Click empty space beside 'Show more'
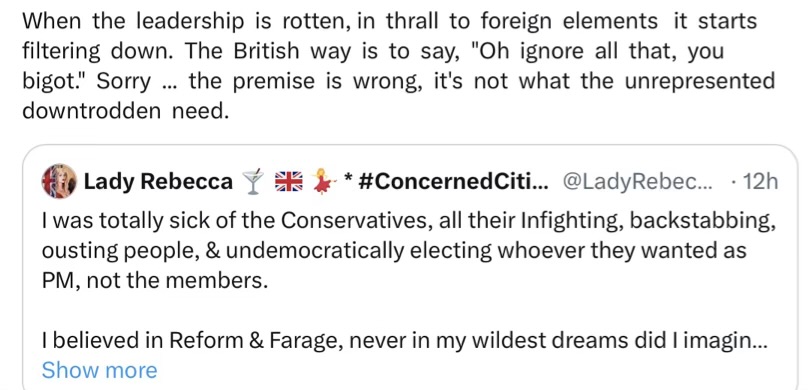Viewport: 808px width, 390px height. click(x=464, y=370)
